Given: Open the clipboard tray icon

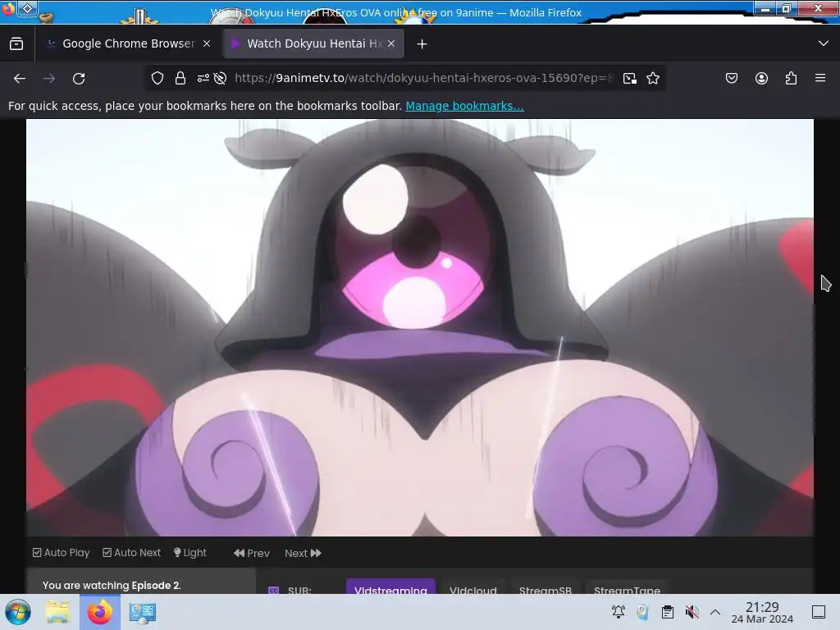Looking at the screenshot, I should [668, 612].
